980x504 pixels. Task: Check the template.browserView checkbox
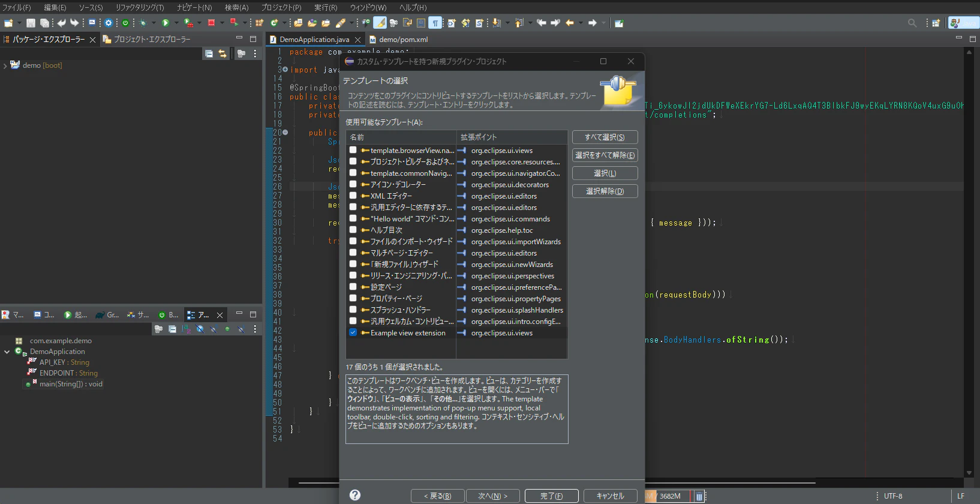pos(353,150)
